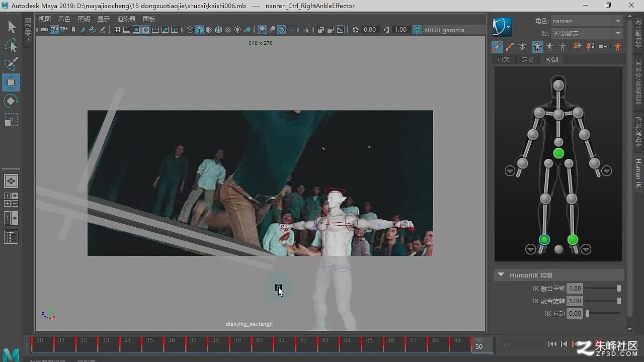
Task: Open the 角色 nanren character dropdown
Action: point(587,21)
